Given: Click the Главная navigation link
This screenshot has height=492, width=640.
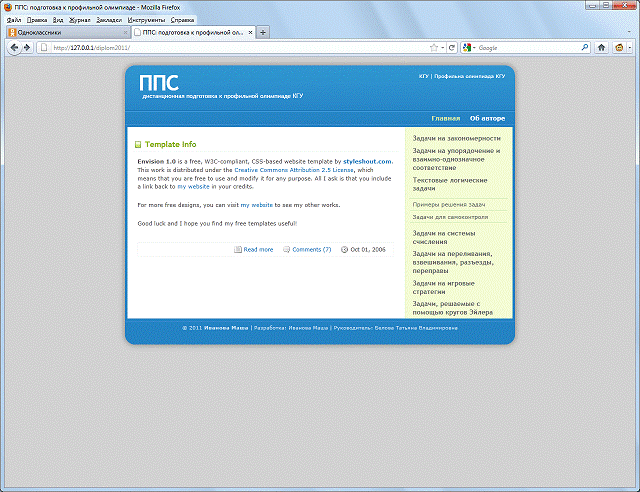Looking at the screenshot, I should [x=446, y=118].
